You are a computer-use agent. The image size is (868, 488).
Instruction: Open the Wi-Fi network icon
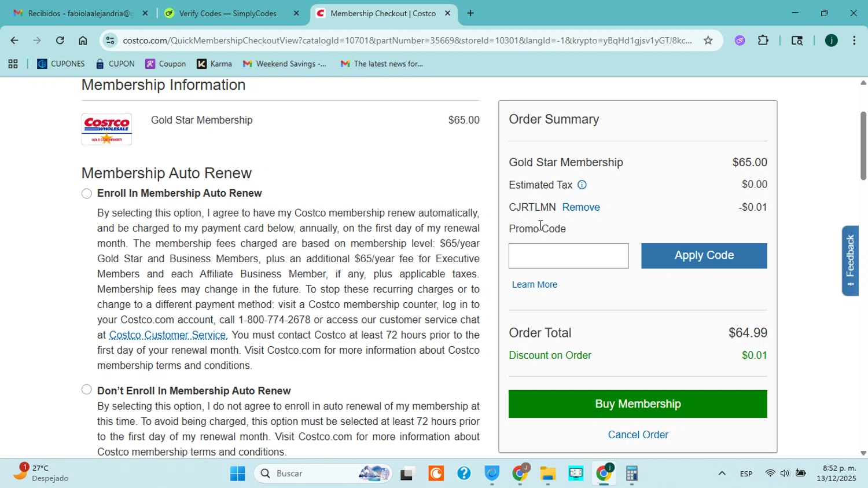pos(770,474)
